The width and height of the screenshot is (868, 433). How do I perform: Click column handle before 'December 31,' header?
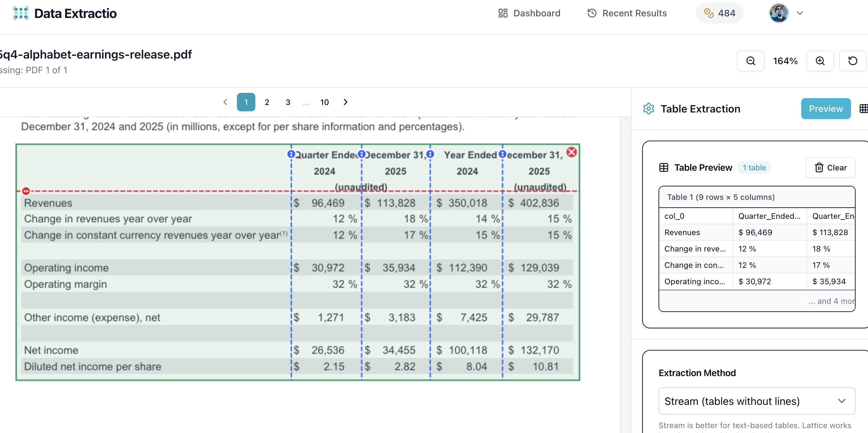(361, 154)
